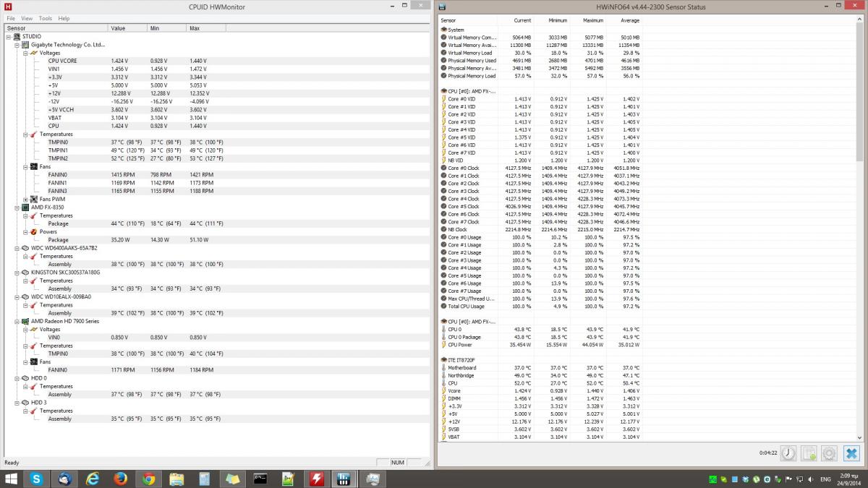The height and width of the screenshot is (488, 868).
Task: Click the thermometer icon beside CPU 0 Package
Action: point(443,337)
